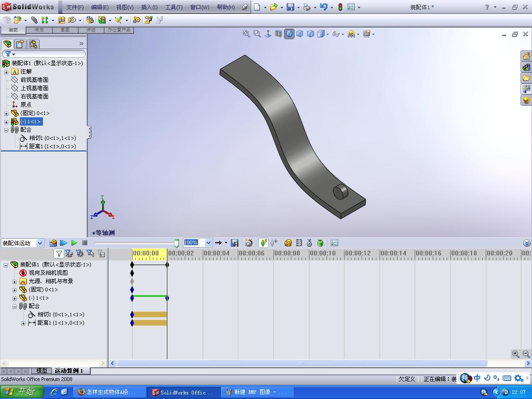Click the Windows 开始 Start button

coord(22,392)
